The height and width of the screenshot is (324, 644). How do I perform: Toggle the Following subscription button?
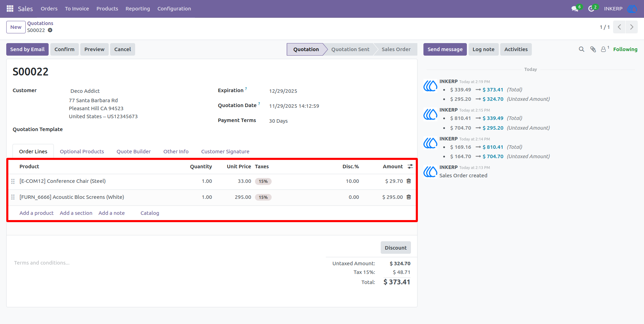pyautogui.click(x=625, y=49)
